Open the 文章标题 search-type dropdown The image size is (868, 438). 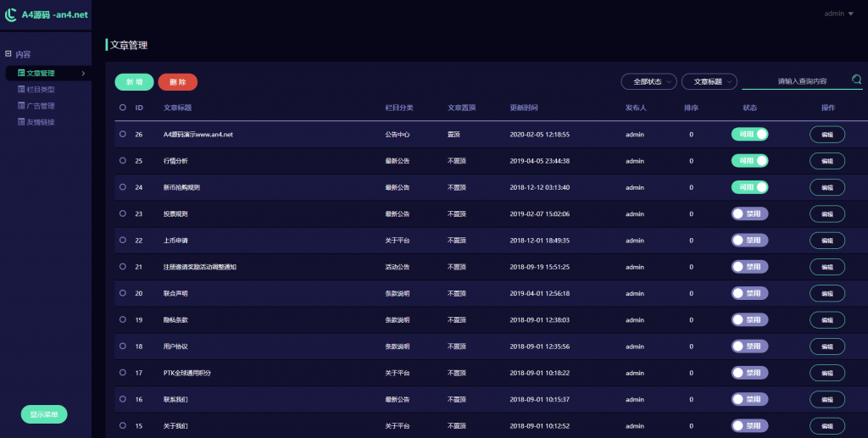(x=709, y=81)
